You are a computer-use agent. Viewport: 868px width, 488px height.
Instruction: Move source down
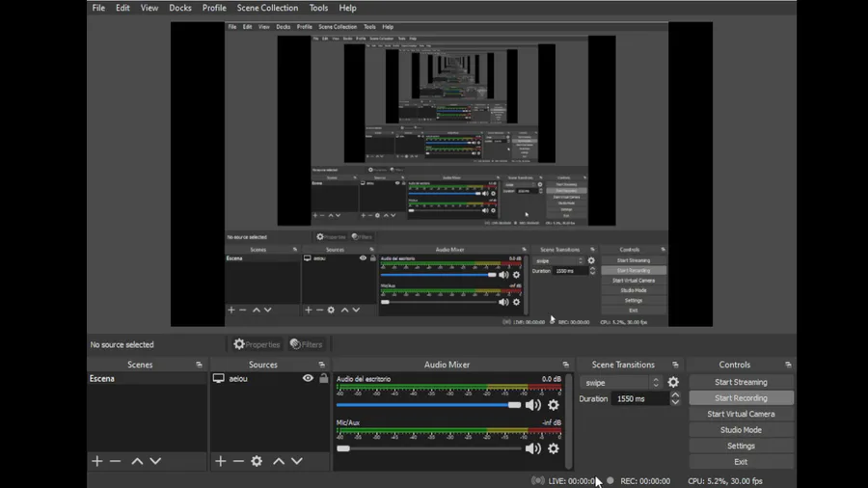[297, 461]
